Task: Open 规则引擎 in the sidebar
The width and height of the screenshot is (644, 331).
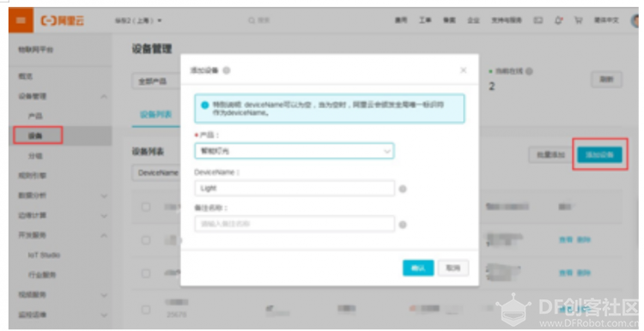Action: tap(33, 176)
